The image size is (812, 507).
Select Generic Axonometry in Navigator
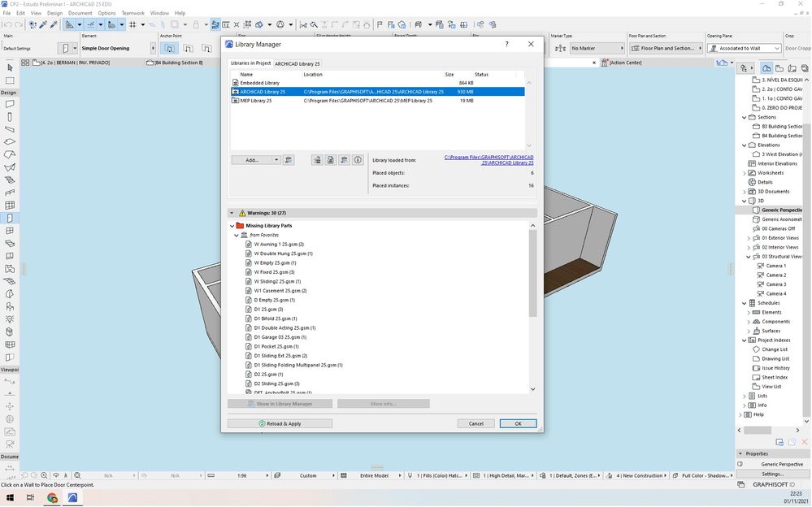tap(781, 219)
